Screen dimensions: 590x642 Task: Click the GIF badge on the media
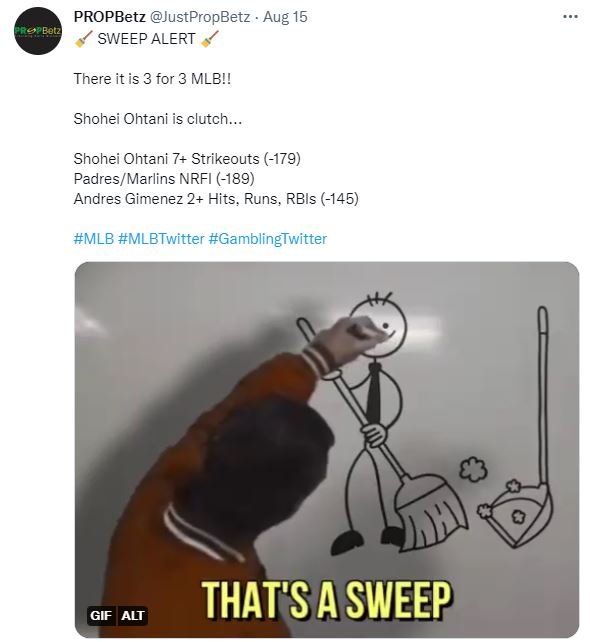pyautogui.click(x=101, y=615)
